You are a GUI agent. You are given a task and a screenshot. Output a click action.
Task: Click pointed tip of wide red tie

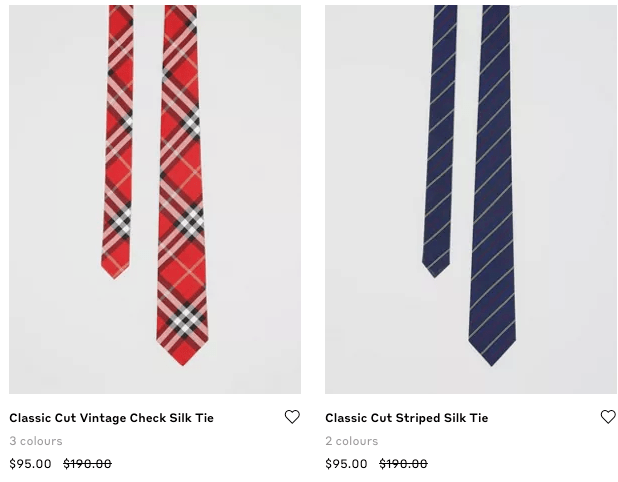click(x=181, y=360)
